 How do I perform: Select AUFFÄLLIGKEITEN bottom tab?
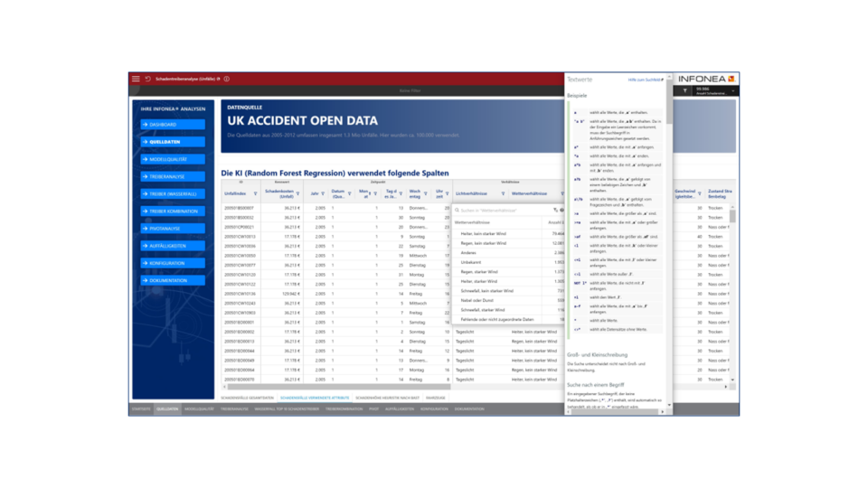point(400,409)
